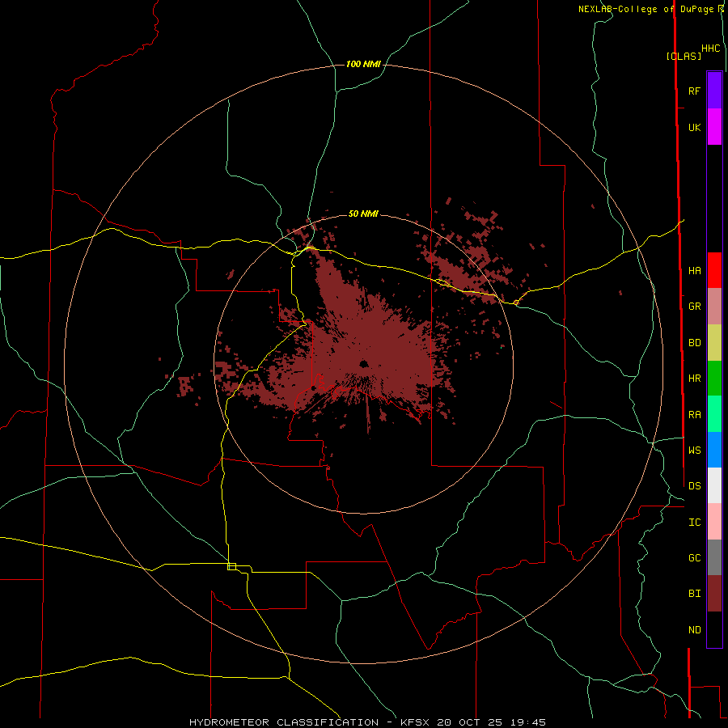Image resolution: width=728 pixels, height=728 pixels.
Task: Click the IC legend label
Action: tap(694, 523)
